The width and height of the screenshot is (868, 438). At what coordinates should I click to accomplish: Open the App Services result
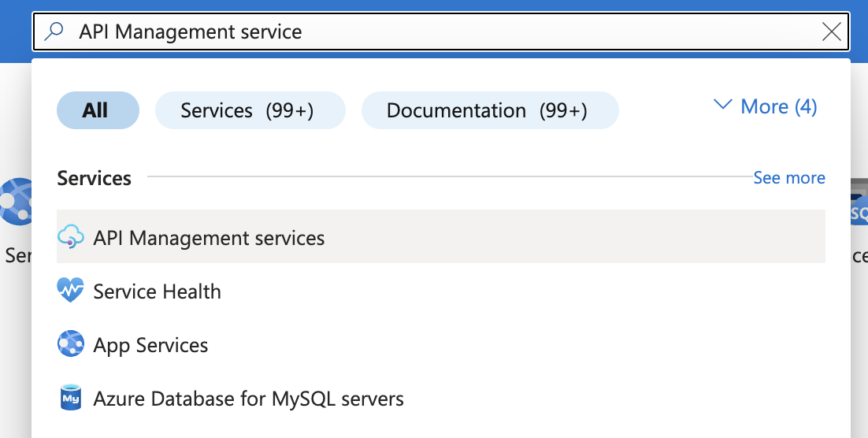(150, 345)
